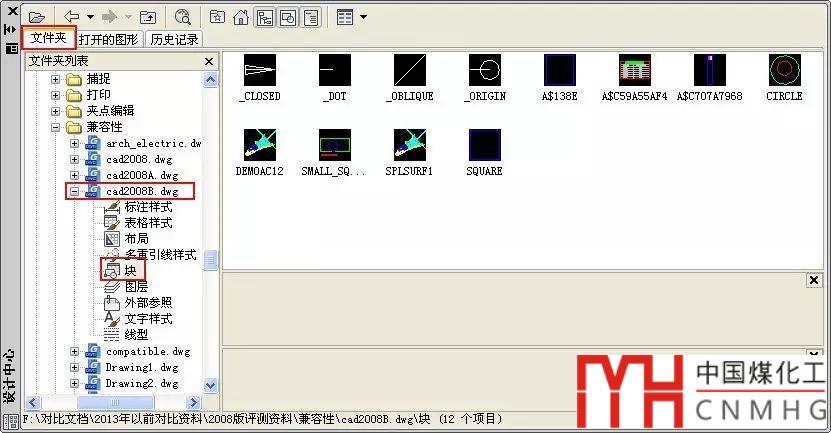Switch to the 历史记录 tab

coord(174,39)
